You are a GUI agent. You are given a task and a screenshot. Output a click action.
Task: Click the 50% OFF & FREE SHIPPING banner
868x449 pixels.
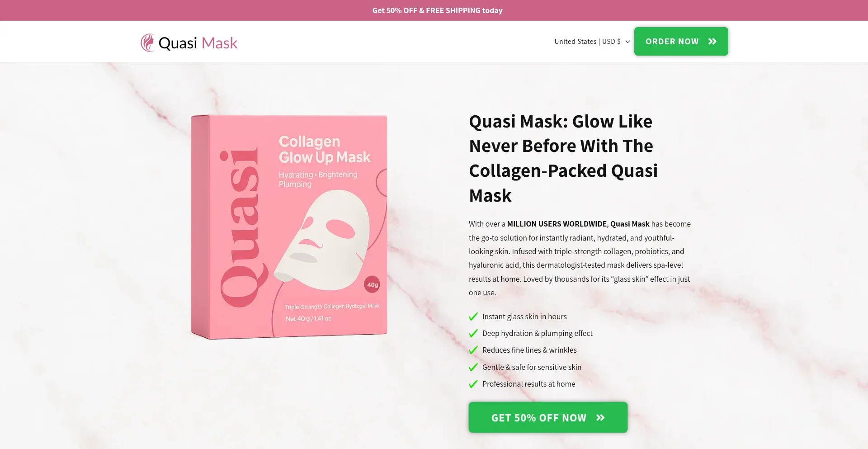click(438, 10)
